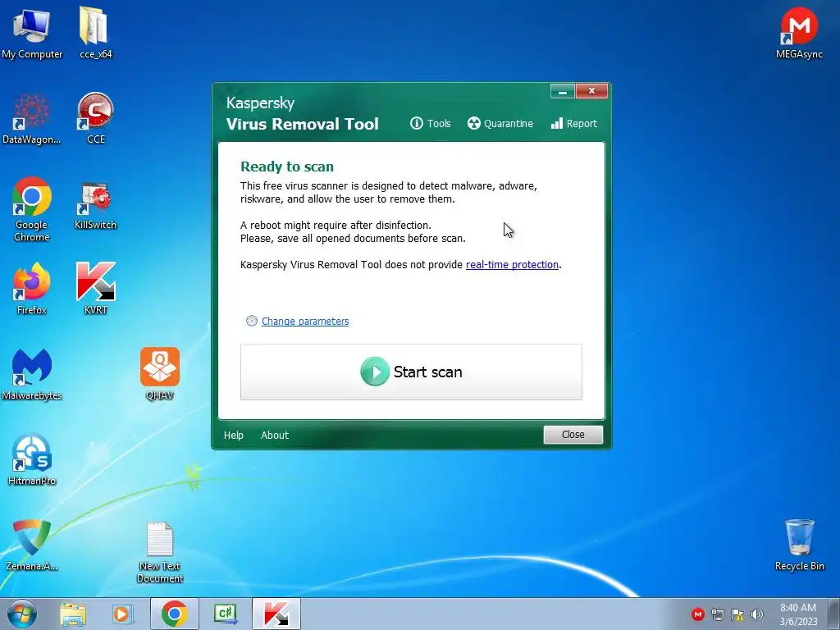Open Windows Media Player from taskbar
Screen dimensions: 840x630
122,614
